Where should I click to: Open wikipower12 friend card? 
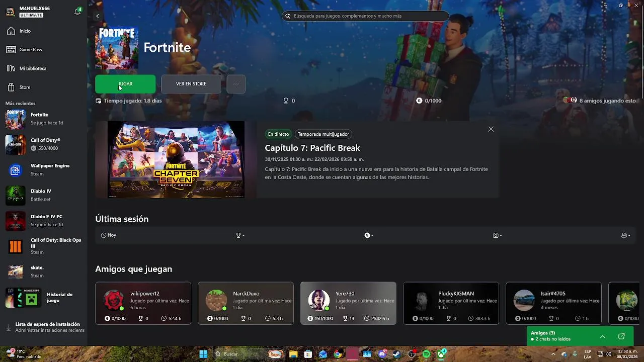pos(143,303)
